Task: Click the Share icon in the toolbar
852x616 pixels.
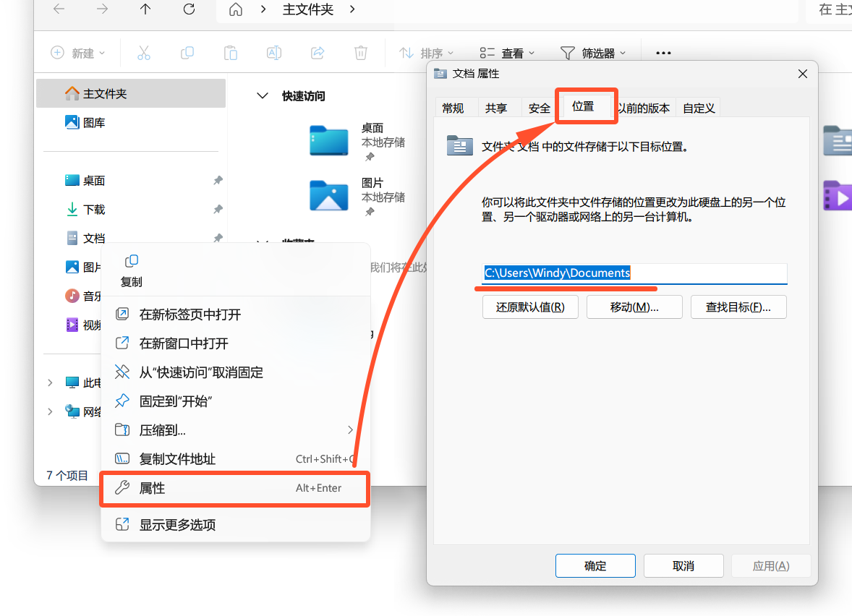Action: point(317,52)
